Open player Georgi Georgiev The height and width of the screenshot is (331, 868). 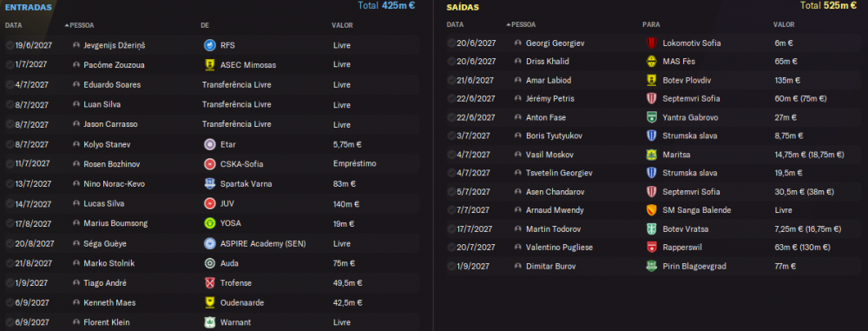(556, 43)
